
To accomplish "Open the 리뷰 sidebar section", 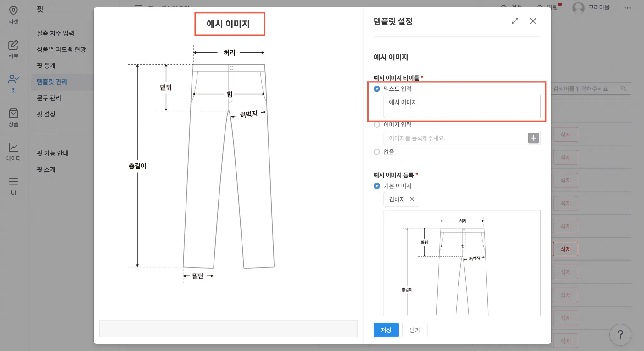I will coord(13,49).
